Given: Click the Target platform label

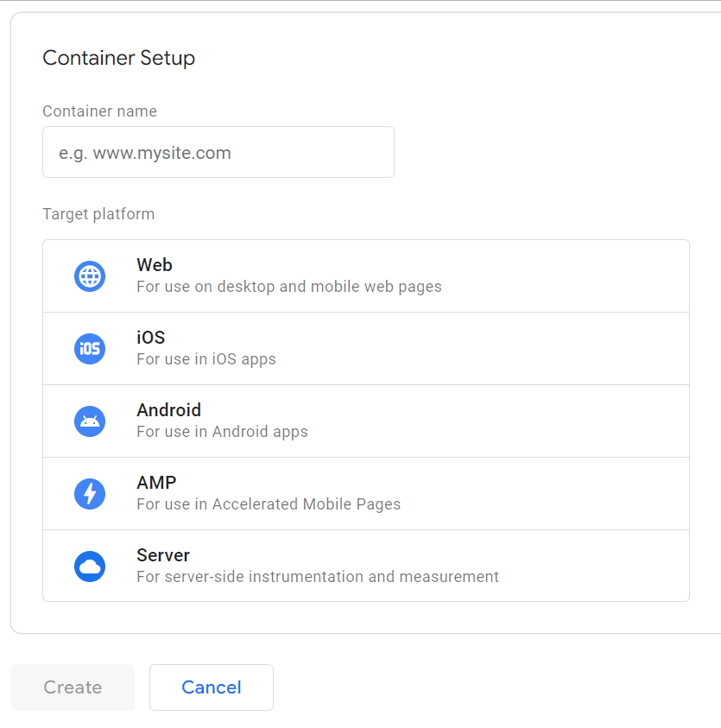Looking at the screenshot, I should click(98, 214).
